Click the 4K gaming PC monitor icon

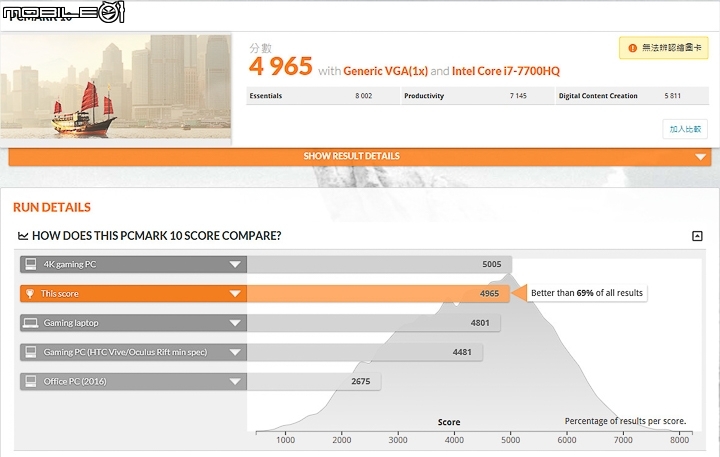pyautogui.click(x=31, y=264)
